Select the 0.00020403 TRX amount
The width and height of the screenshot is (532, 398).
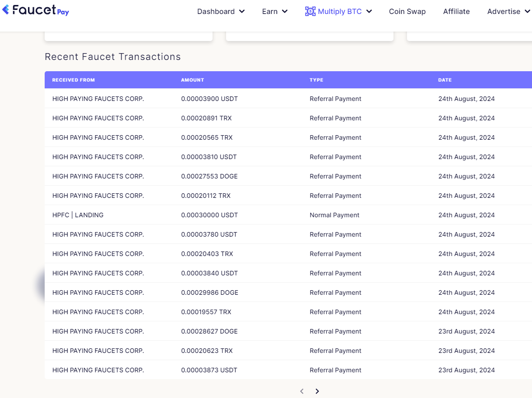click(207, 254)
